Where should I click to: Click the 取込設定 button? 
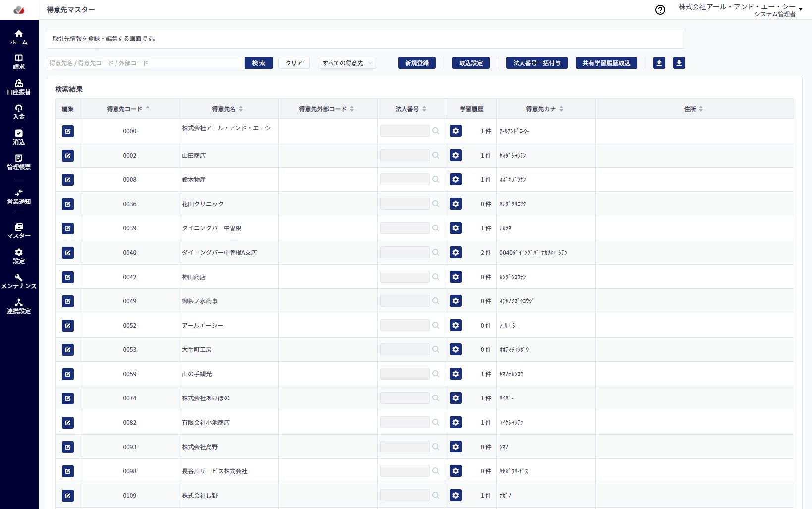coord(471,63)
